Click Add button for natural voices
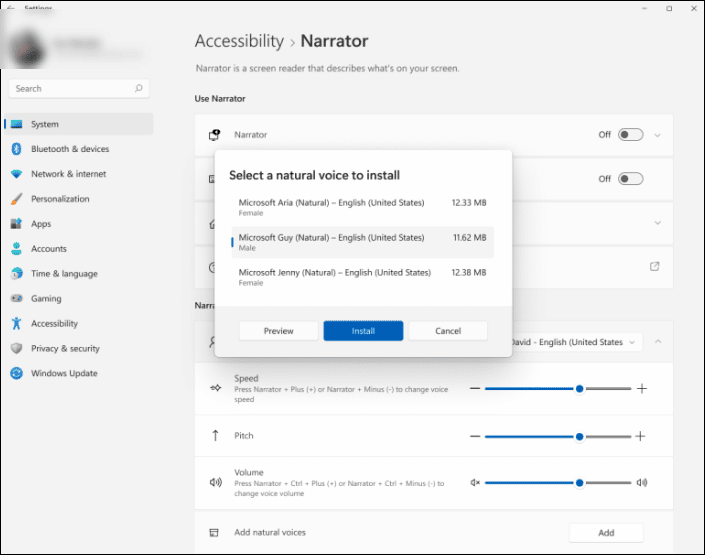Viewport: 705px width, 555px height. tap(606, 533)
